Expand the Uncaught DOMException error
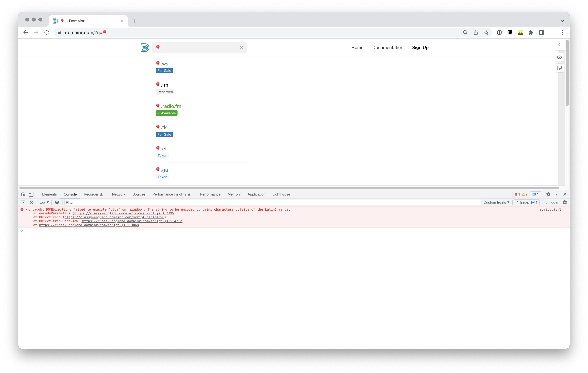The image size is (588, 373). coord(27,209)
